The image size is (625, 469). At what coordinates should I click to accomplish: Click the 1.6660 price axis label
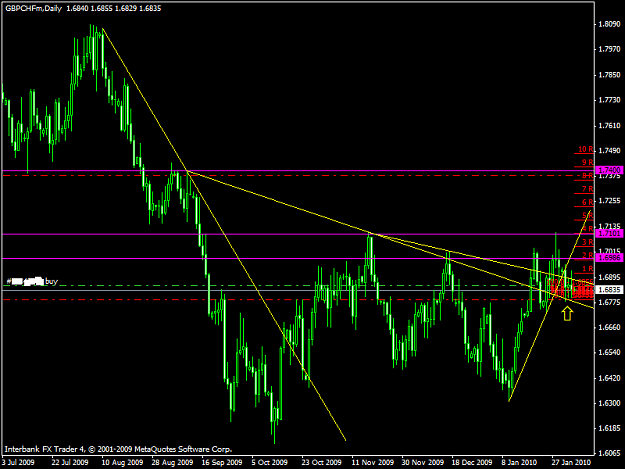coord(609,327)
